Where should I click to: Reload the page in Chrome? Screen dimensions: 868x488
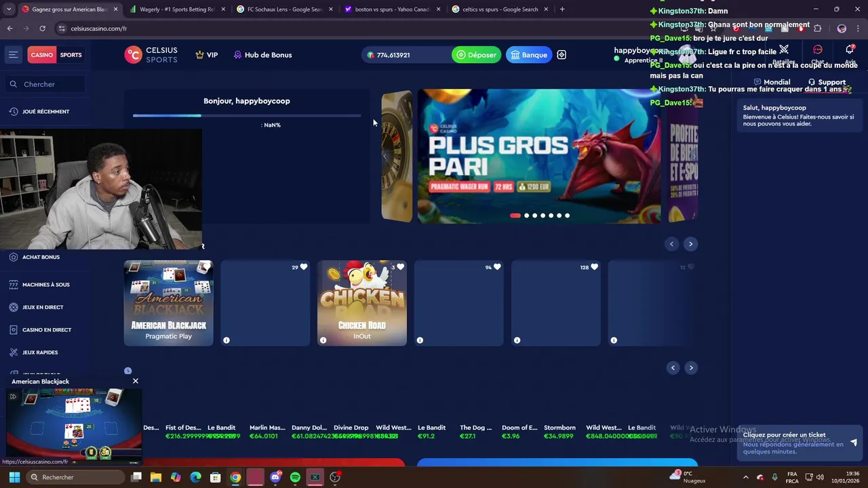click(x=42, y=28)
